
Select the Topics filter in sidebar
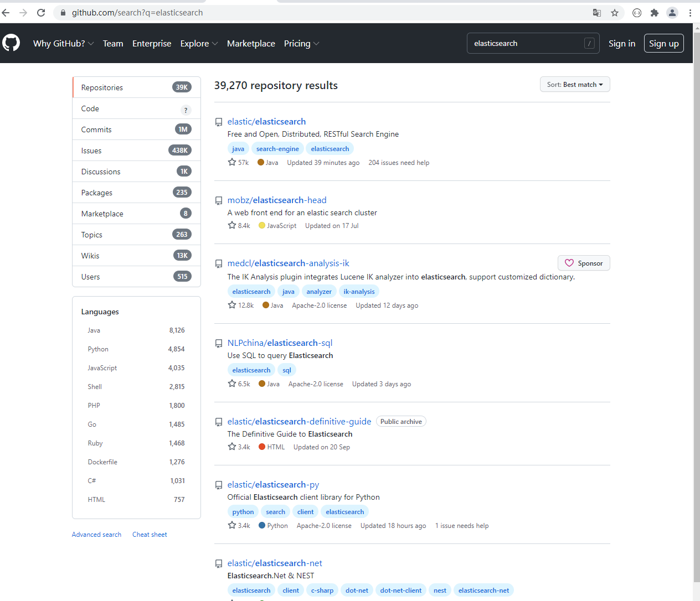136,235
